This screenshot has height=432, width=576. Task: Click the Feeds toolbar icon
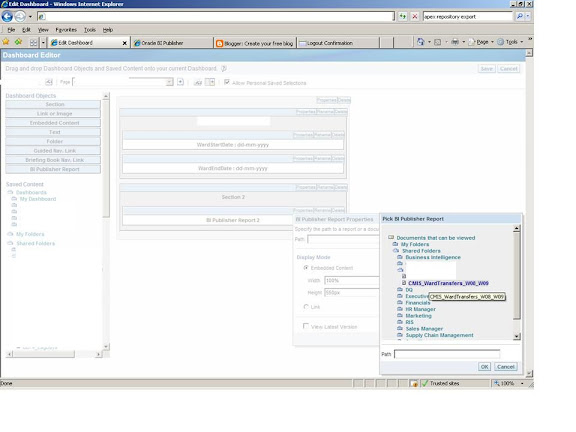point(438,42)
